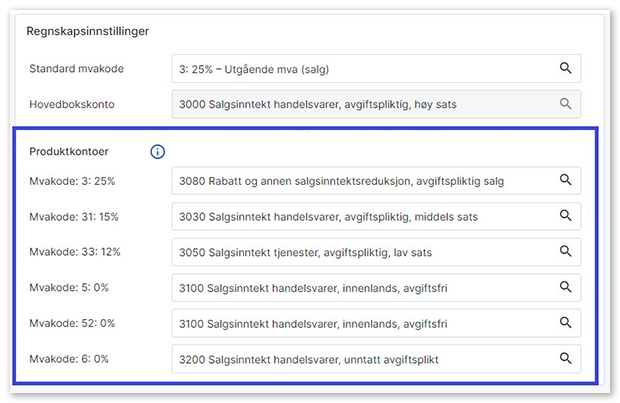Click magnifier in Mvakode 31: 15% row
The height and width of the screenshot is (403, 620).
[x=565, y=216]
